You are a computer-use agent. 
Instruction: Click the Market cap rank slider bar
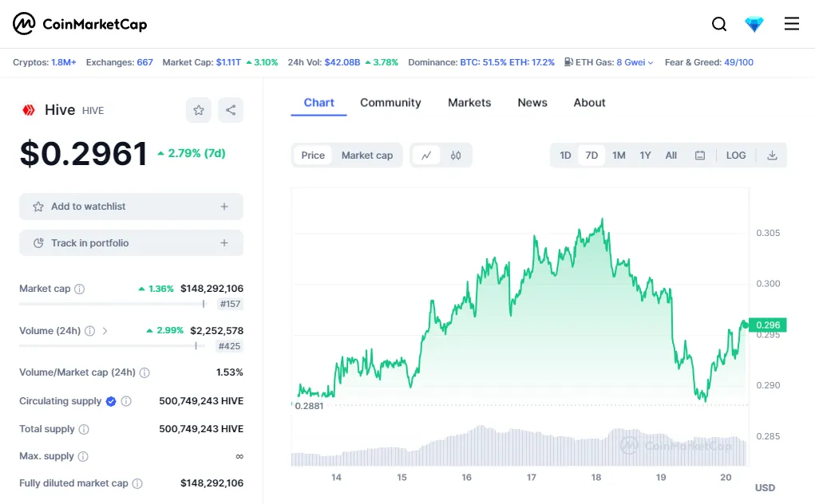(112, 304)
